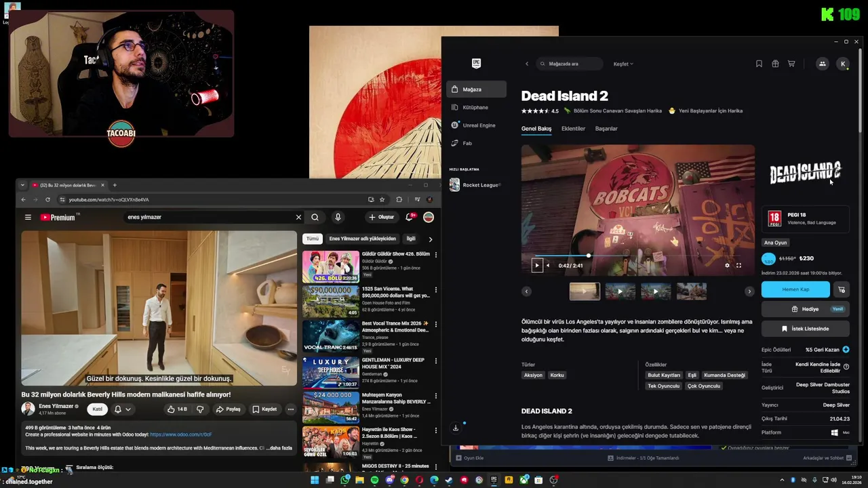Open Mağaza in Epic sidebar

[x=476, y=89]
